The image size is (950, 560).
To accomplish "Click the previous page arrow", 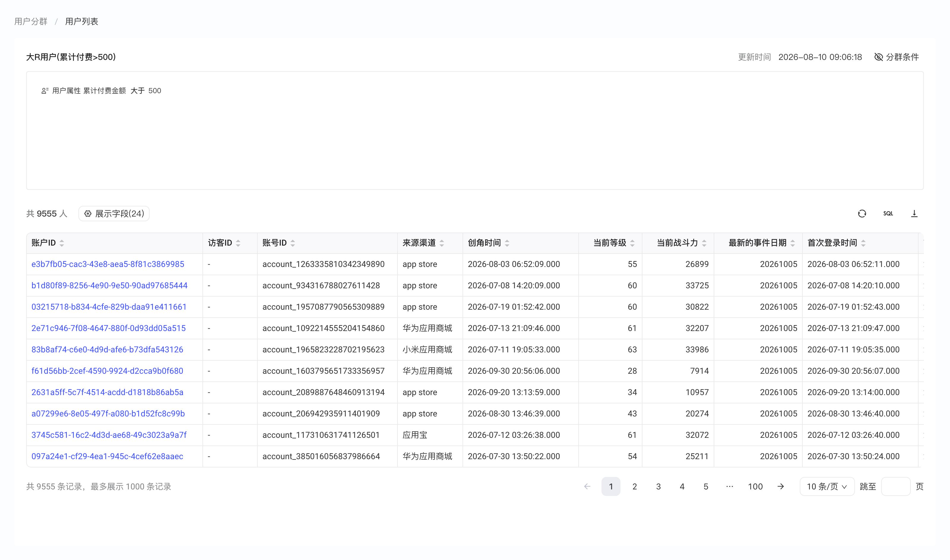I will tap(587, 486).
